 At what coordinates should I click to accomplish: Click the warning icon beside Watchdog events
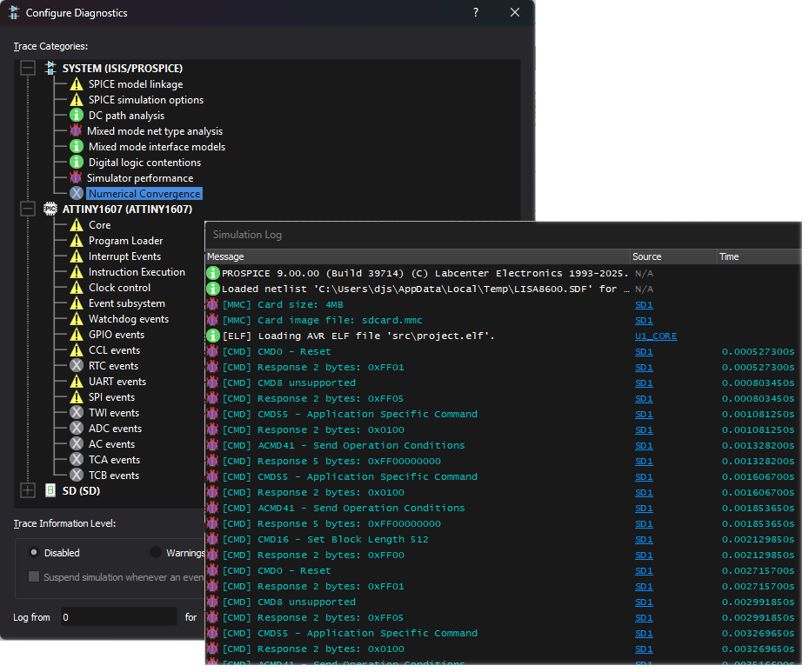(x=77, y=319)
